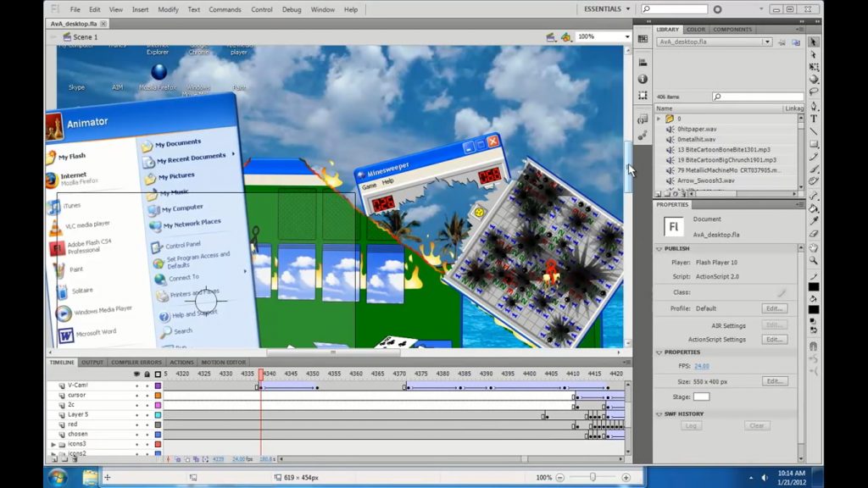Select the Deco tool
The image size is (868, 488).
click(813, 181)
